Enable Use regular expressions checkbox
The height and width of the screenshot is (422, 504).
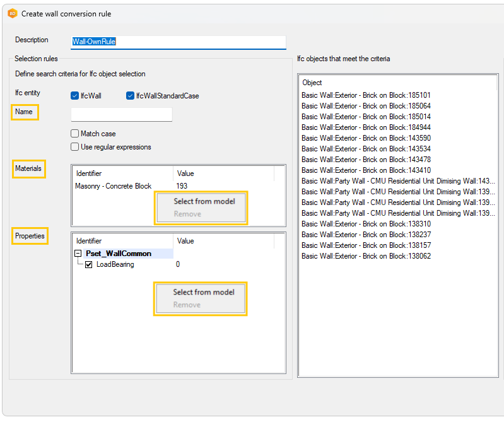pyautogui.click(x=75, y=147)
